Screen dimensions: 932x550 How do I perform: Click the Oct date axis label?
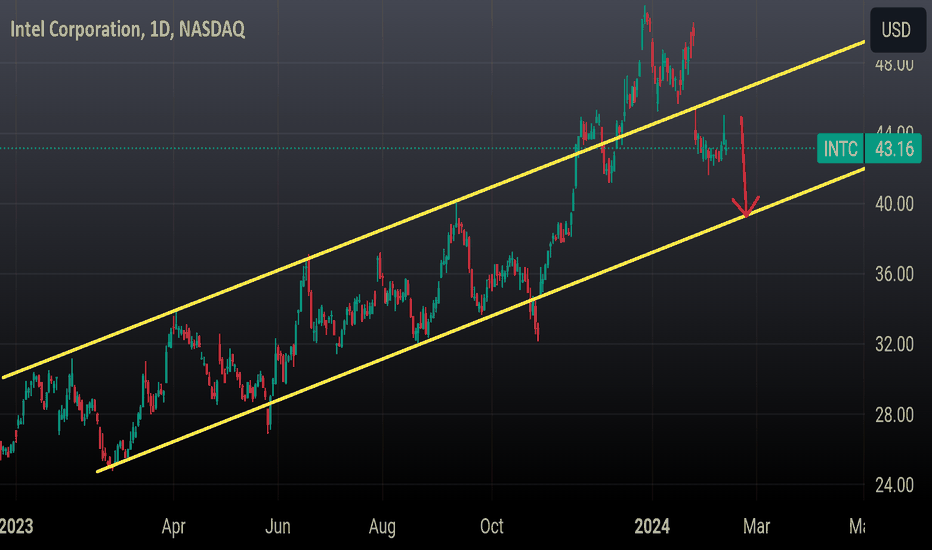pyautogui.click(x=492, y=527)
